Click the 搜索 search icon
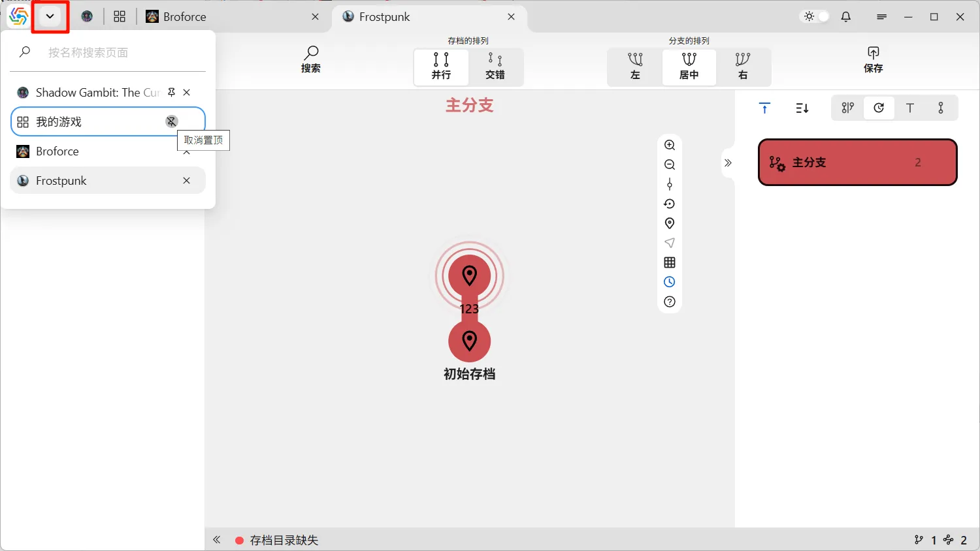The image size is (980, 551). (x=311, y=59)
